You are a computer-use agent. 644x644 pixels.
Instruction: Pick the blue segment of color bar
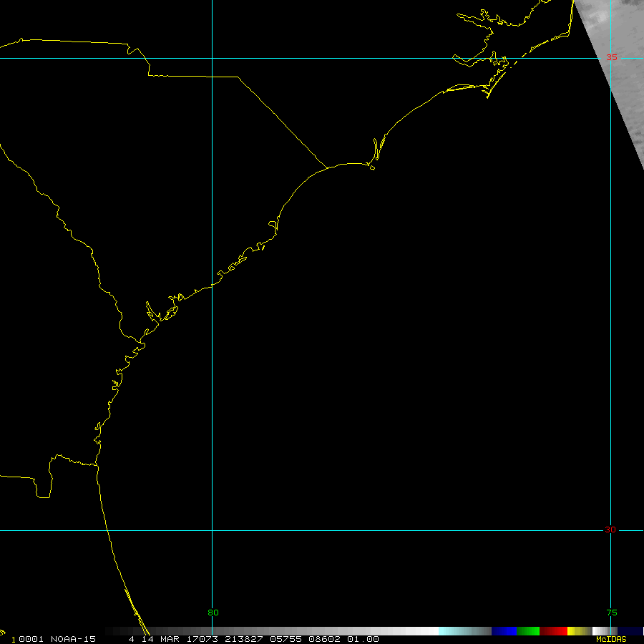(504, 631)
